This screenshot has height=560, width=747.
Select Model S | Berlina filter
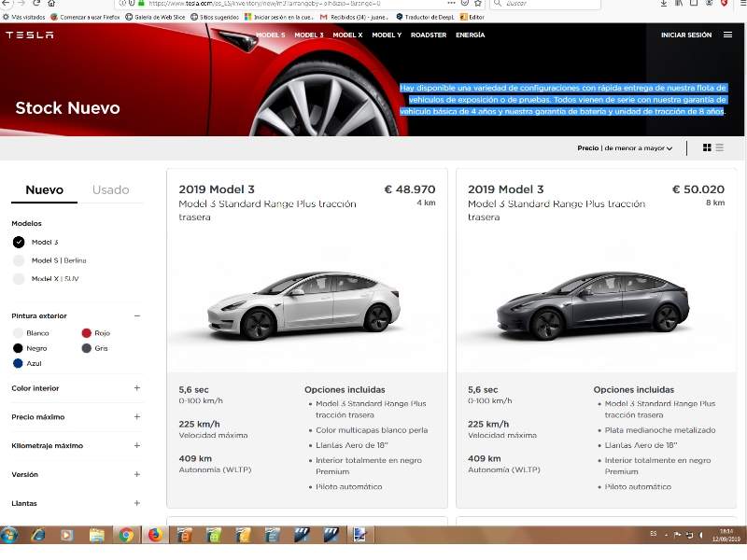(x=19, y=260)
